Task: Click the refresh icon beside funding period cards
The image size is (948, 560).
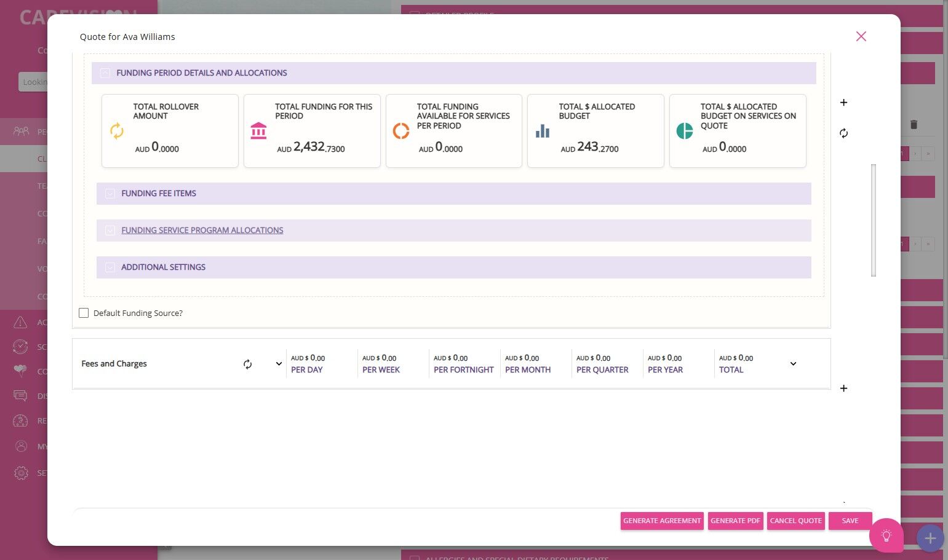Action: pos(843,133)
